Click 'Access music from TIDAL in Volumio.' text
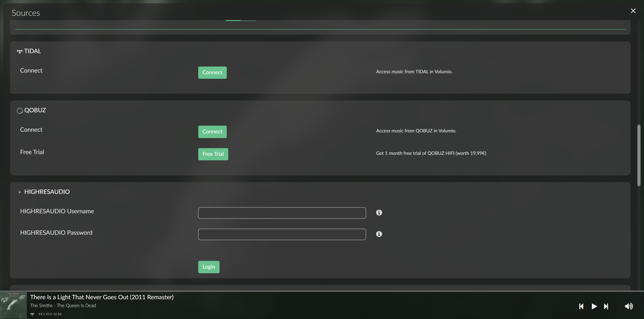Screen dimensions: 644x319 click(x=414, y=72)
